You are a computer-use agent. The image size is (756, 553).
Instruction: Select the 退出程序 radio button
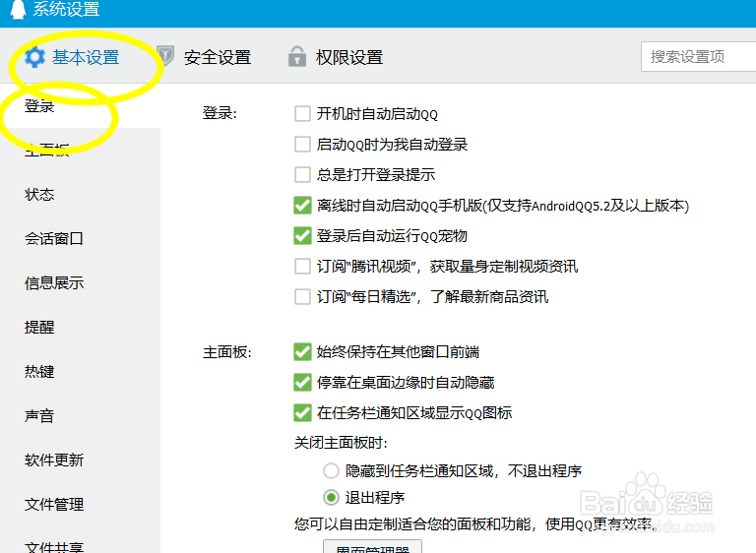[331, 497]
